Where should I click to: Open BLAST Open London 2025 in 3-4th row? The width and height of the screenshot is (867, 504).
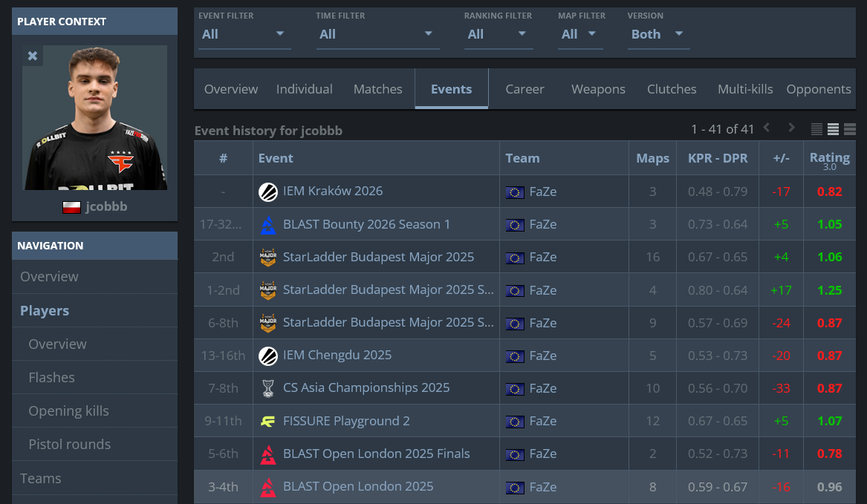358,486
